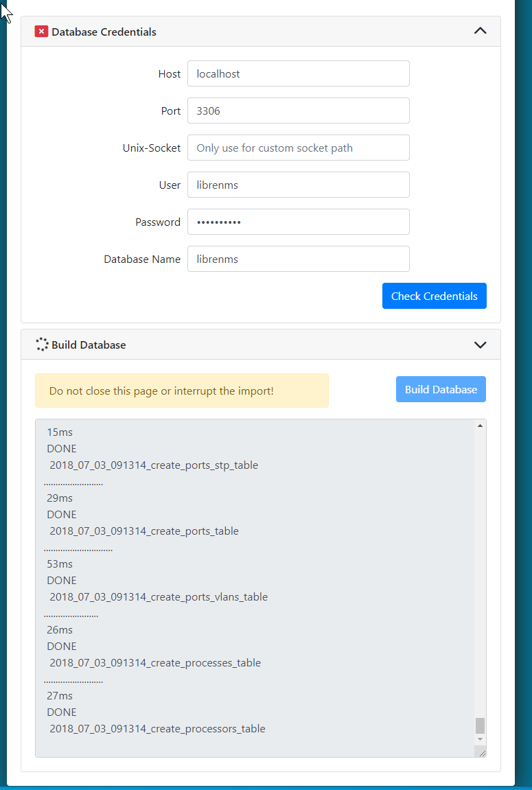Click the create_ports_stp_table log line
The width and height of the screenshot is (532, 790).
click(x=154, y=465)
